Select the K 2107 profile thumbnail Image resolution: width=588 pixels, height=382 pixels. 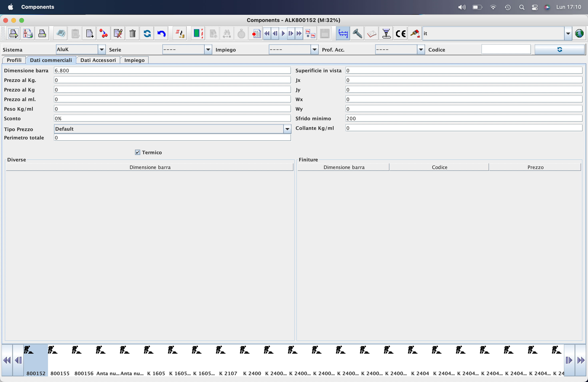click(228, 360)
